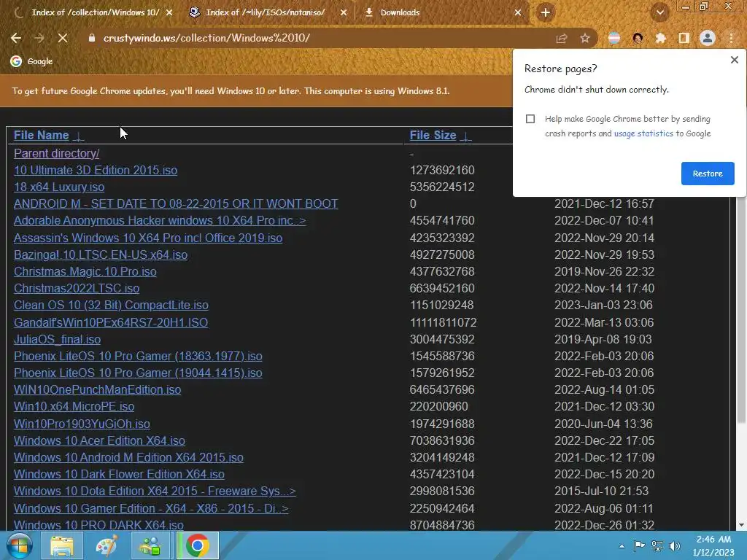The width and height of the screenshot is (747, 560).
Task: Click the Restore button
Action: 708,174
